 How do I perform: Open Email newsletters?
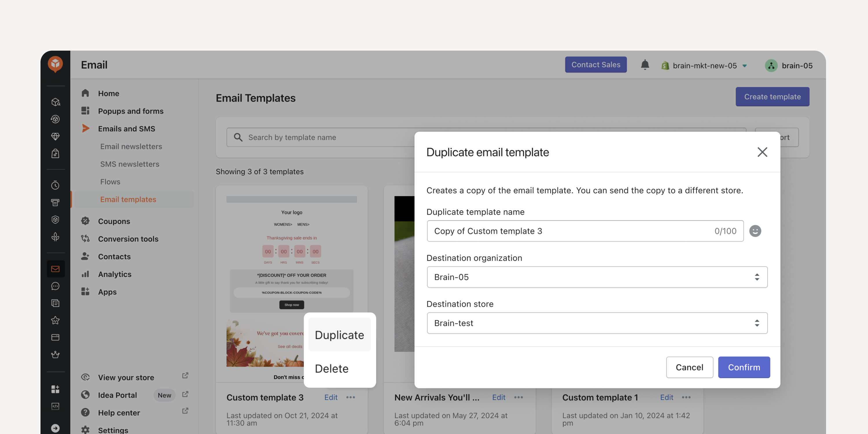tap(131, 146)
